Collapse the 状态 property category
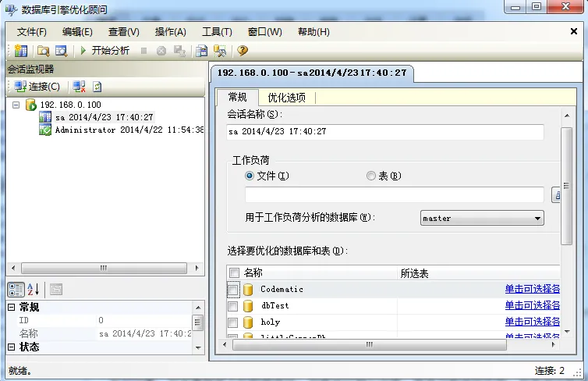Screen dimensions: 588x381 pos(11,347)
